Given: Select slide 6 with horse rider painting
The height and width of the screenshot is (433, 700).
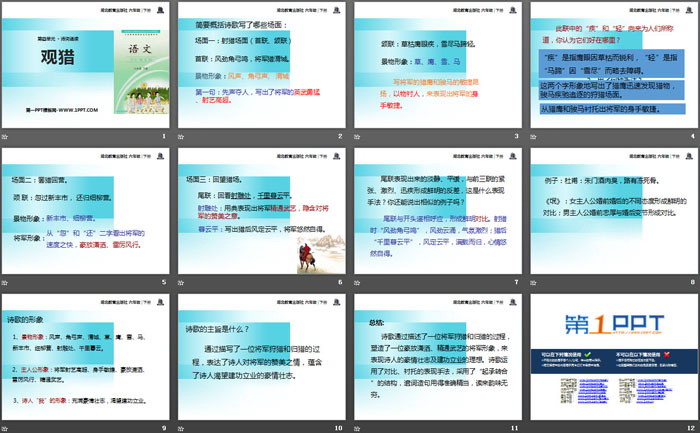Looking at the screenshot, I should (x=262, y=211).
